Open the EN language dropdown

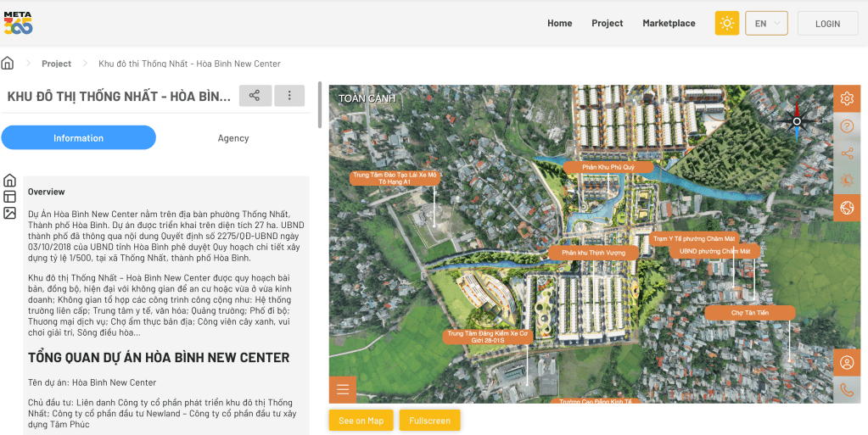coord(766,24)
